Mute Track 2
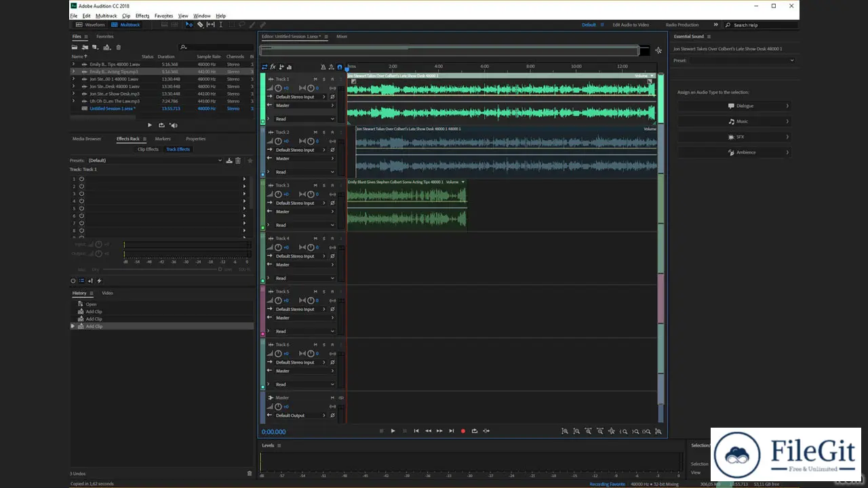Viewport: 868px width, 488px height. (x=315, y=132)
